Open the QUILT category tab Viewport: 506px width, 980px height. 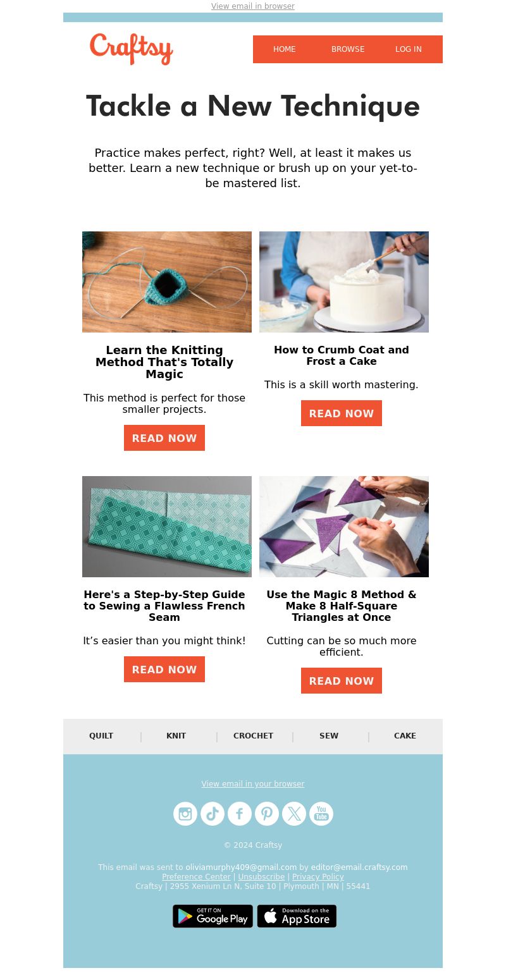101,736
